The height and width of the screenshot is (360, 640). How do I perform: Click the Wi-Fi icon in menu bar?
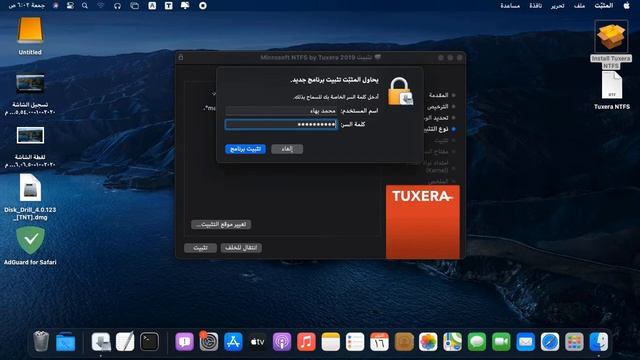tap(100, 6)
